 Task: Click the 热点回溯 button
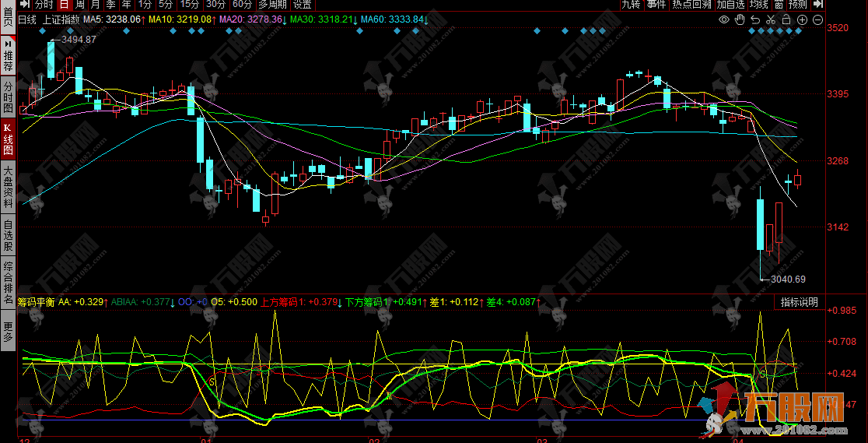691,5
